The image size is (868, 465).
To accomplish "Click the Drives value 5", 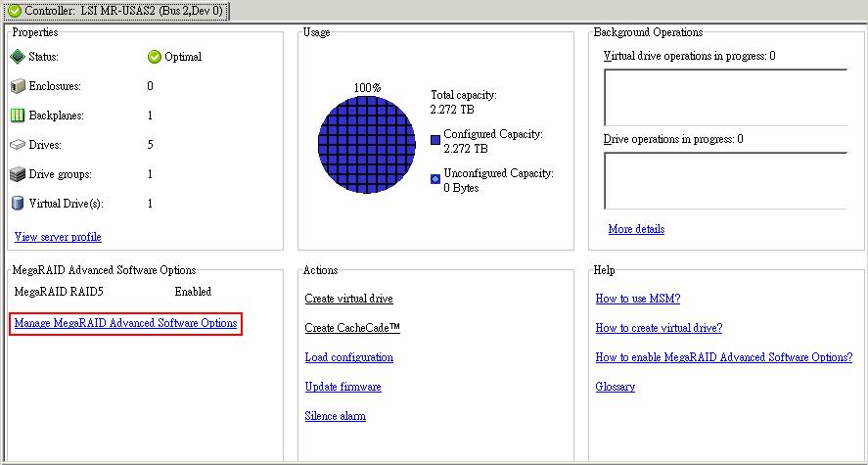I will pos(150,145).
